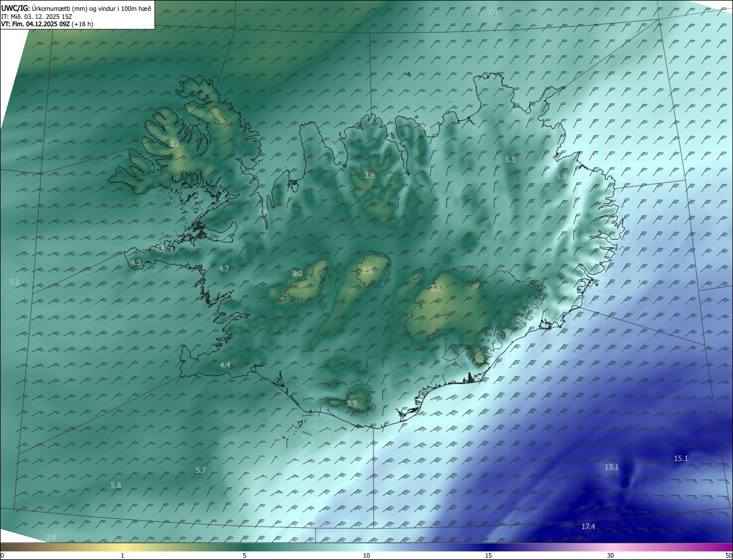Screen dimensions: 733x560
Task: Click the 5.7 value label in the southwest sea
Action: [201, 470]
